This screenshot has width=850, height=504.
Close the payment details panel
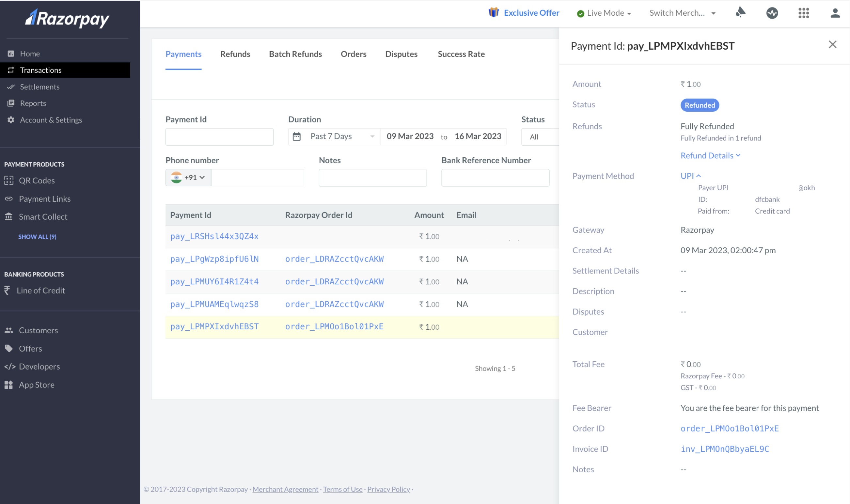click(x=832, y=44)
